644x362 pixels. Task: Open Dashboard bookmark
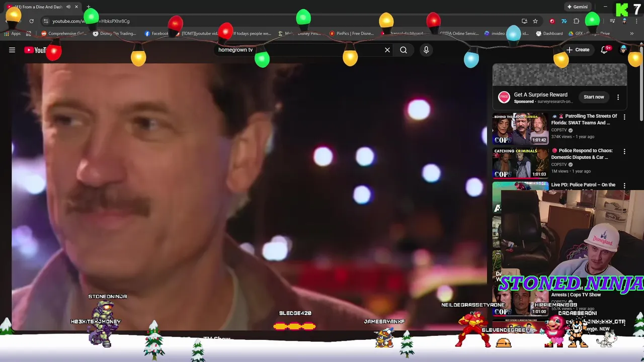pos(549,34)
